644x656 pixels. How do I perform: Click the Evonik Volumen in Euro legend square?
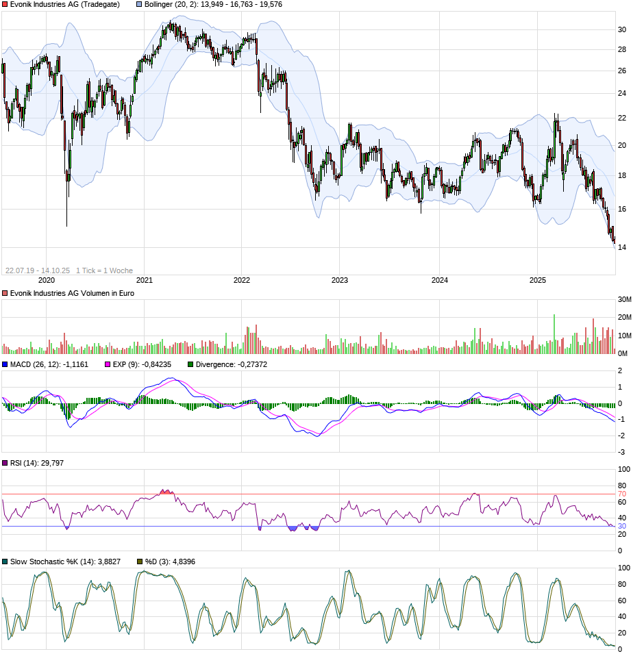pos(5,293)
